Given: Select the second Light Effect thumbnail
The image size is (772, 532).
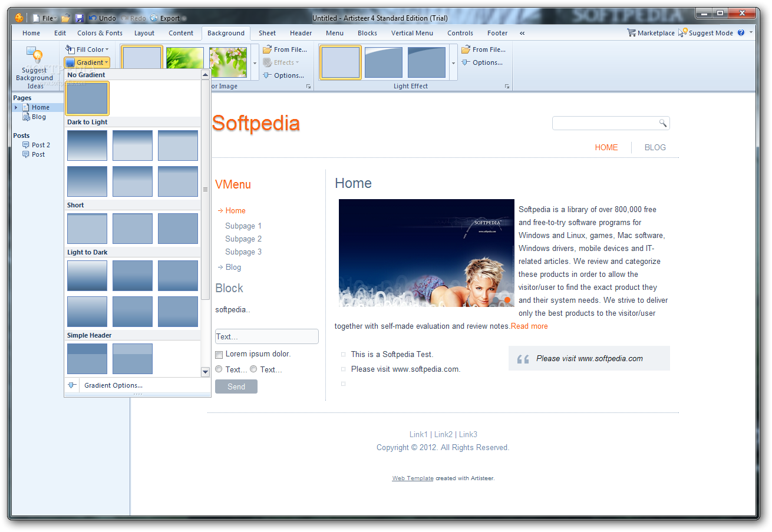Looking at the screenshot, I should click(x=384, y=62).
